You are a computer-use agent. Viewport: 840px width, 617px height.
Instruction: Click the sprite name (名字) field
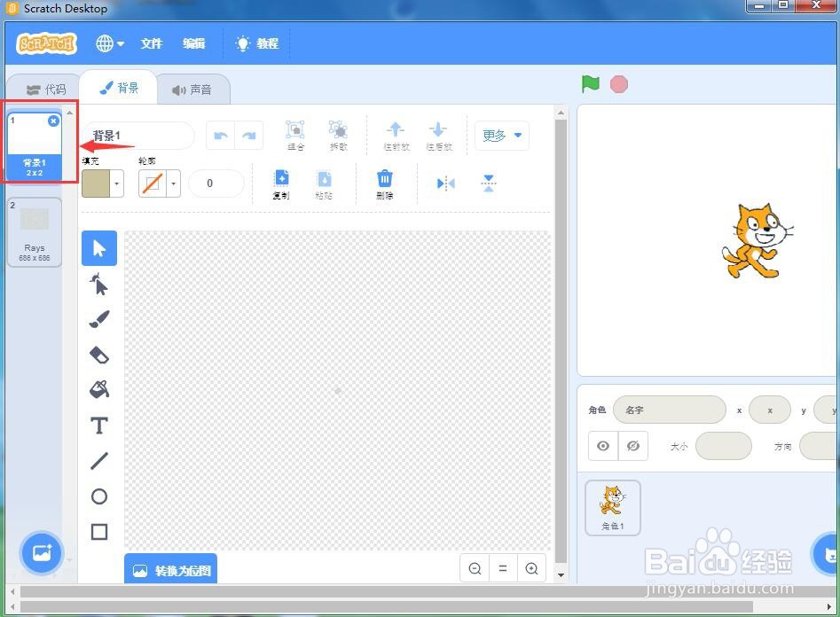(x=670, y=410)
